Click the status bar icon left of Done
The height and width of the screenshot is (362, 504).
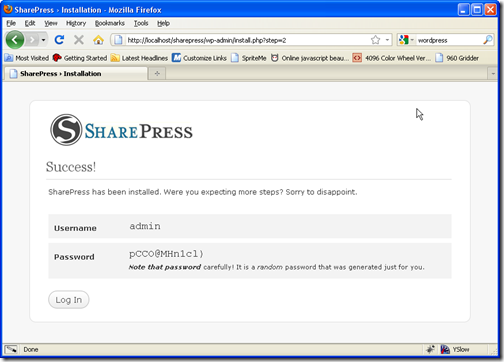[11, 349]
